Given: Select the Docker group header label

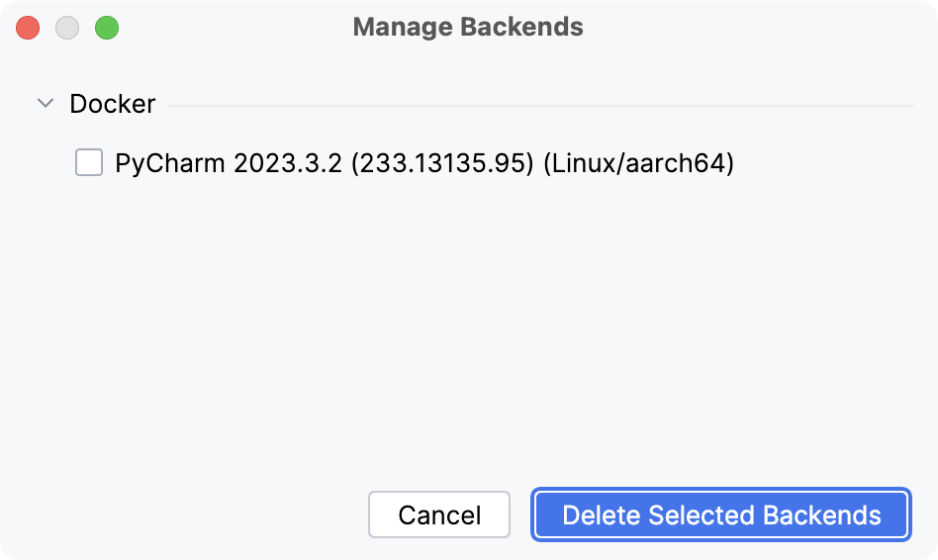Looking at the screenshot, I should click(112, 104).
